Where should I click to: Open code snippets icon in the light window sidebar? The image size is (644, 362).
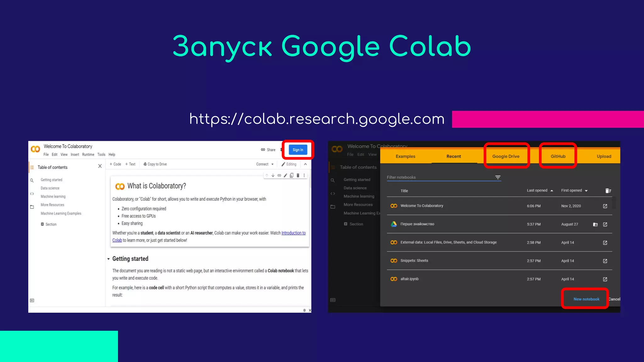[x=32, y=194]
